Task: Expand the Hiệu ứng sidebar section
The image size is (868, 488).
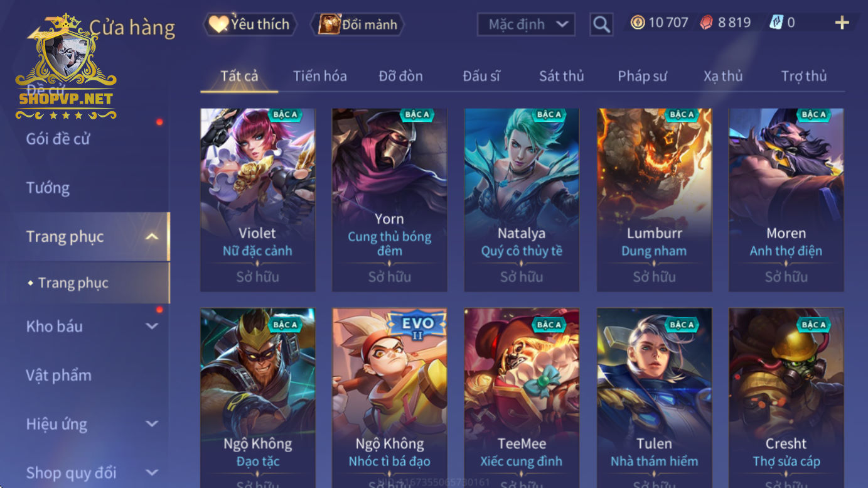Action: [151, 424]
